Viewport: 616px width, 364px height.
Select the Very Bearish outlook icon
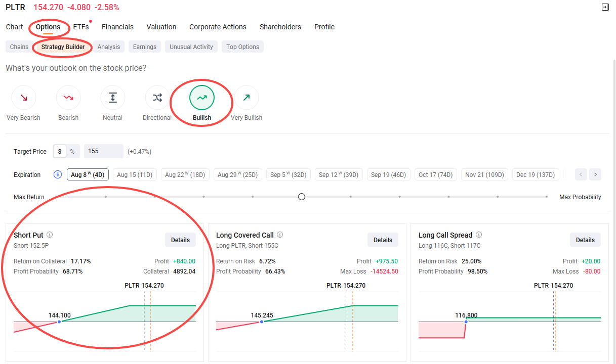24,98
